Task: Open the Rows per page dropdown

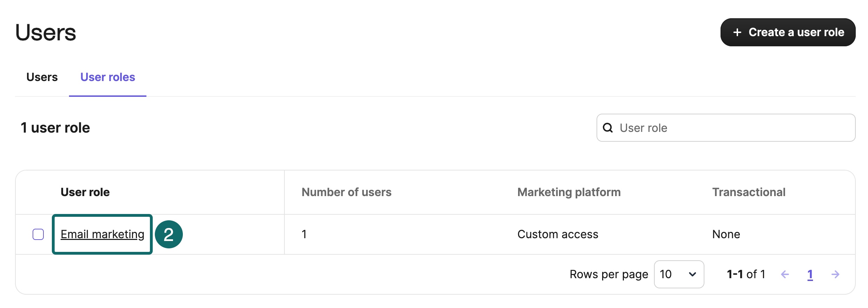Action: [x=678, y=274]
